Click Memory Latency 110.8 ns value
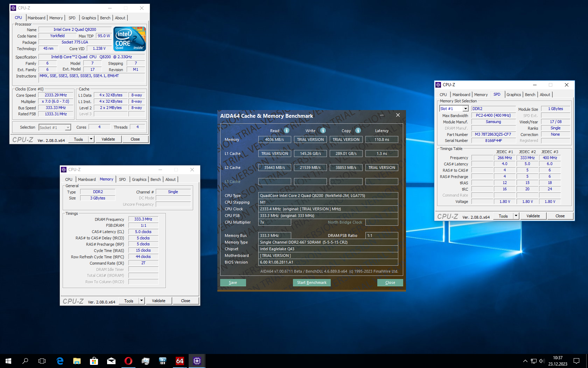This screenshot has height=368, width=588. [x=381, y=139]
